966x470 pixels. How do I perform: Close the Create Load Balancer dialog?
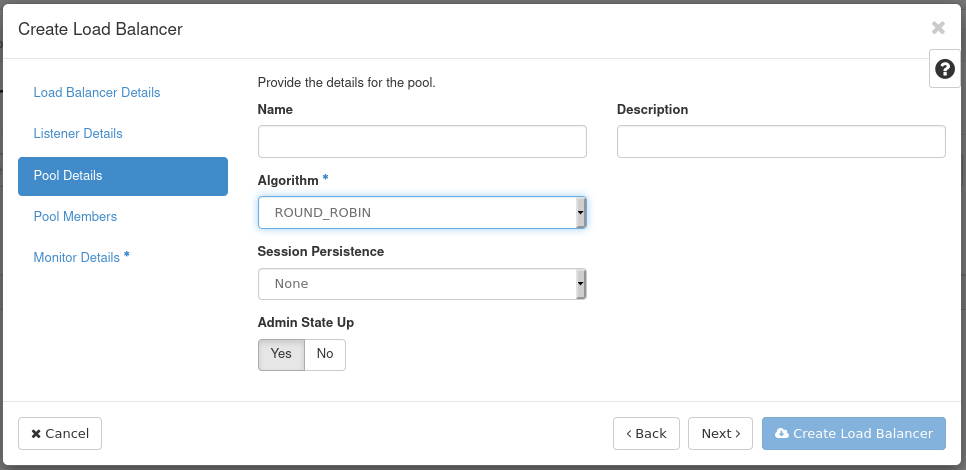tap(938, 28)
